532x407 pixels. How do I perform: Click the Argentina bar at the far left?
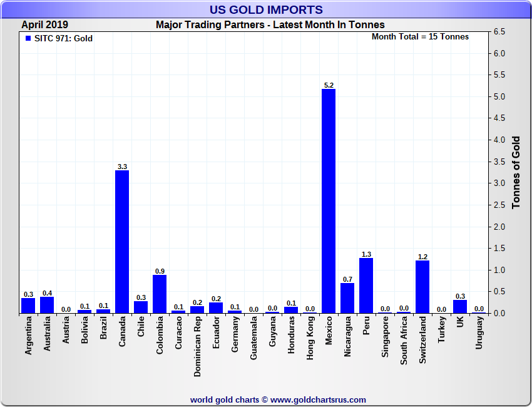[x=28, y=306]
